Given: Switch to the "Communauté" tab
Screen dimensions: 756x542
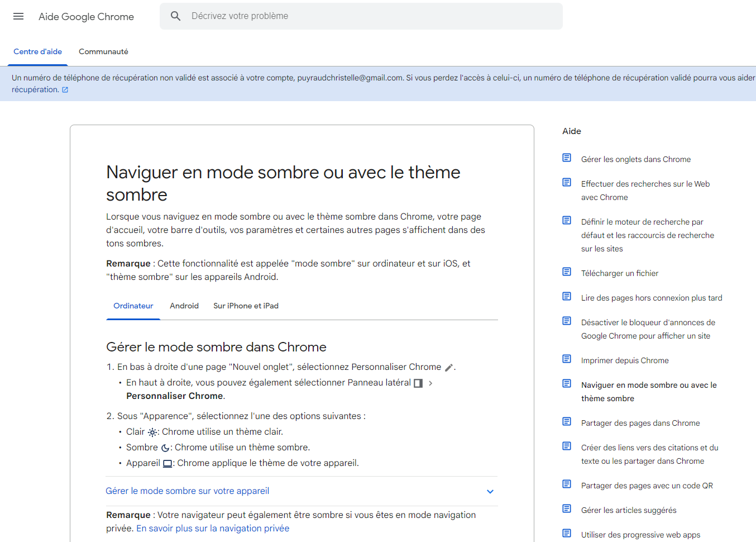Looking at the screenshot, I should point(103,51).
